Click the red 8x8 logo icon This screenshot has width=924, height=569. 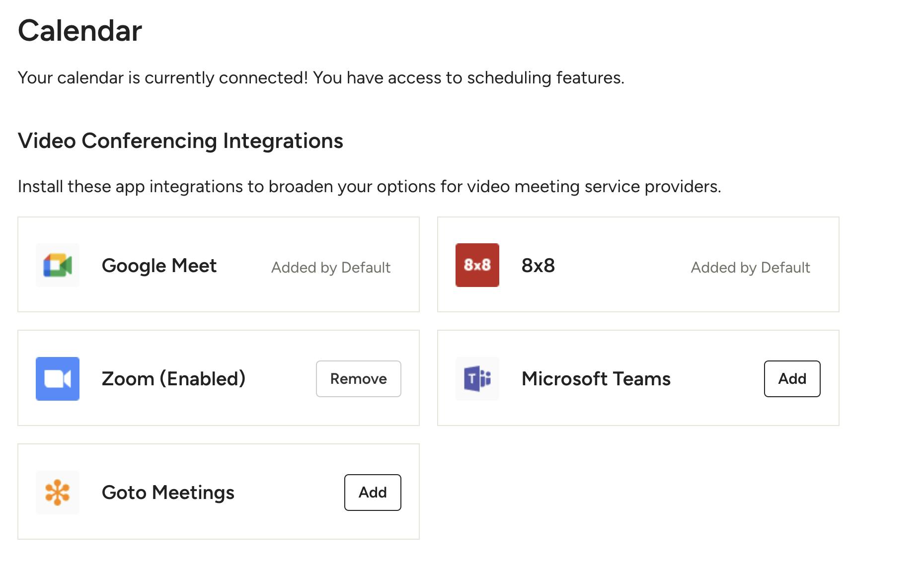point(477,265)
